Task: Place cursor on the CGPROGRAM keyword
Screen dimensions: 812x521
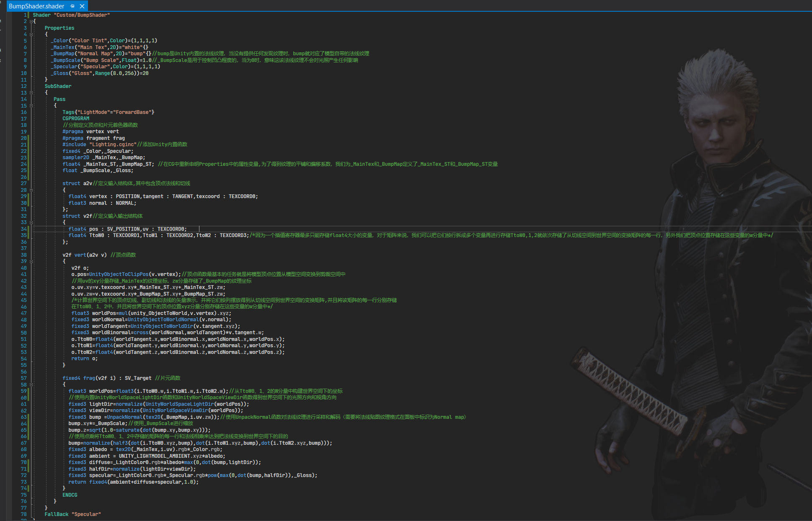Action: click(x=76, y=119)
